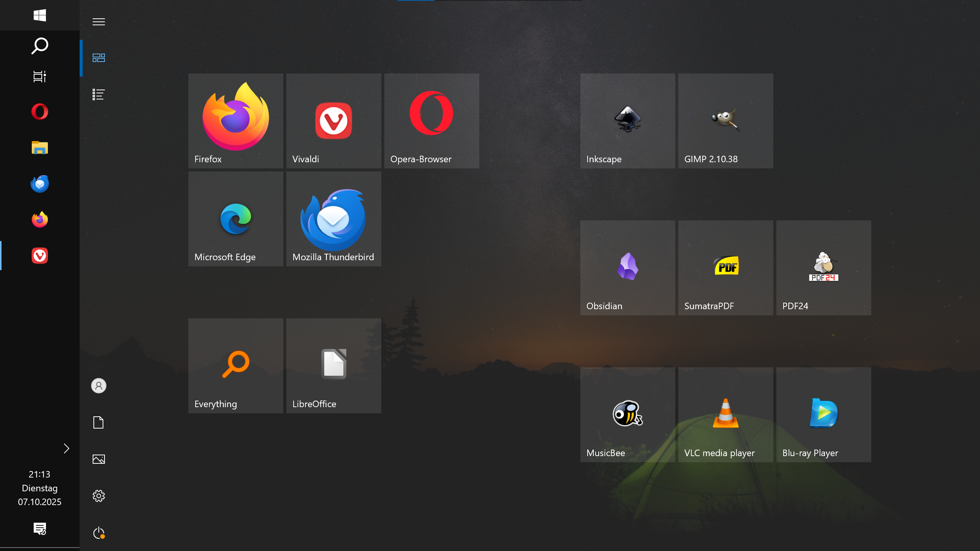Open the notification center
The image size is (980, 551).
tap(39, 529)
